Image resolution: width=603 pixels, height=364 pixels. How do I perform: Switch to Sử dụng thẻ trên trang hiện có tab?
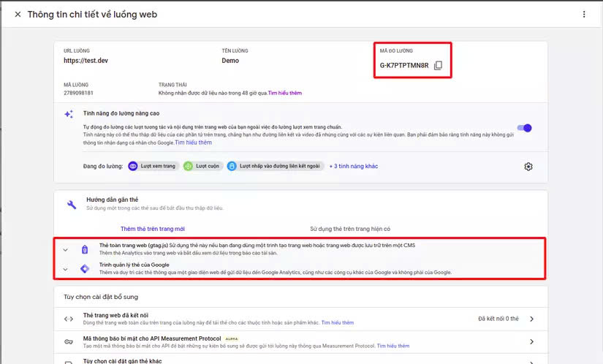(350, 229)
